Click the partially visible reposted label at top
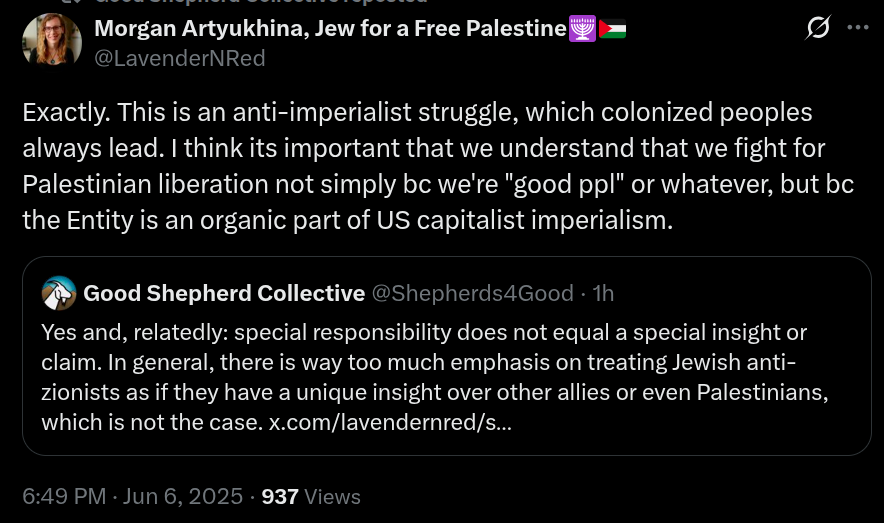The height and width of the screenshot is (523, 884). point(260,3)
